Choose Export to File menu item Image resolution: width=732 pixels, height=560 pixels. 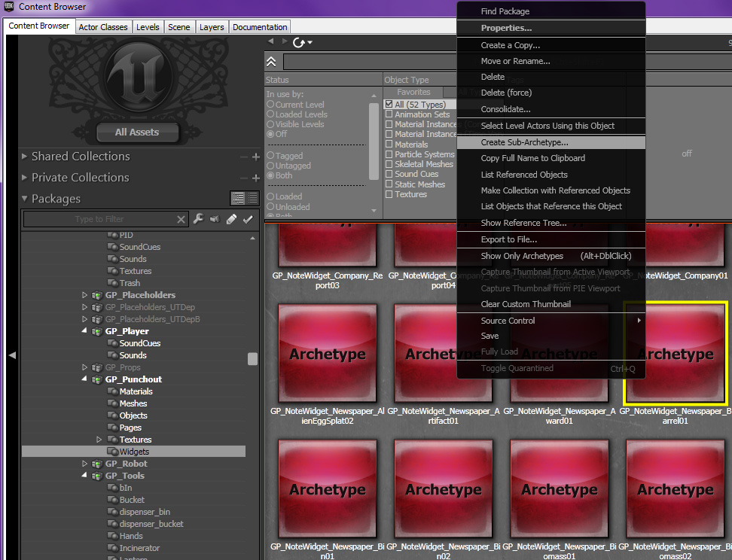pos(551,239)
